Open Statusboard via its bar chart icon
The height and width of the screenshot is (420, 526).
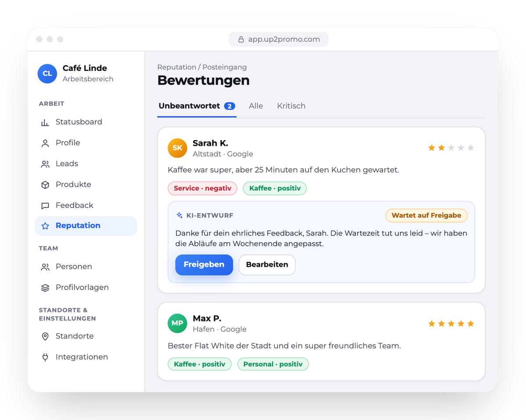tap(45, 122)
